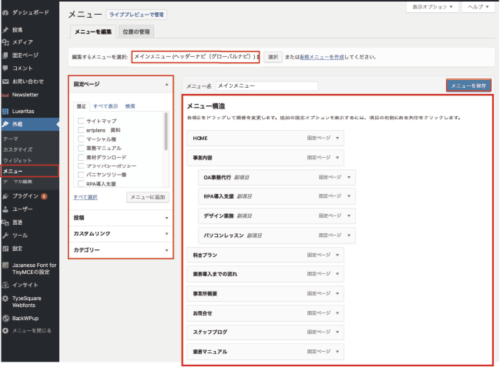The height and width of the screenshot is (371, 500).
Task: Click the 選択 button beside the menu dropdown
Action: click(x=273, y=57)
